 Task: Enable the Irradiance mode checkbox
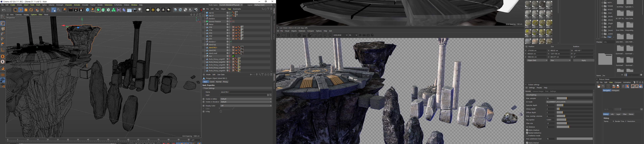click(527, 136)
